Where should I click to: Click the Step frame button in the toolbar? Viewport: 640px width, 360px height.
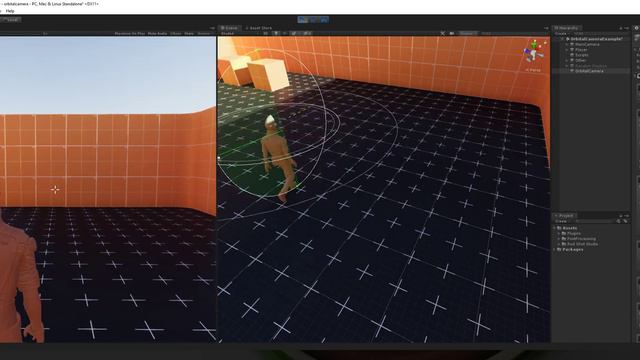click(323, 20)
